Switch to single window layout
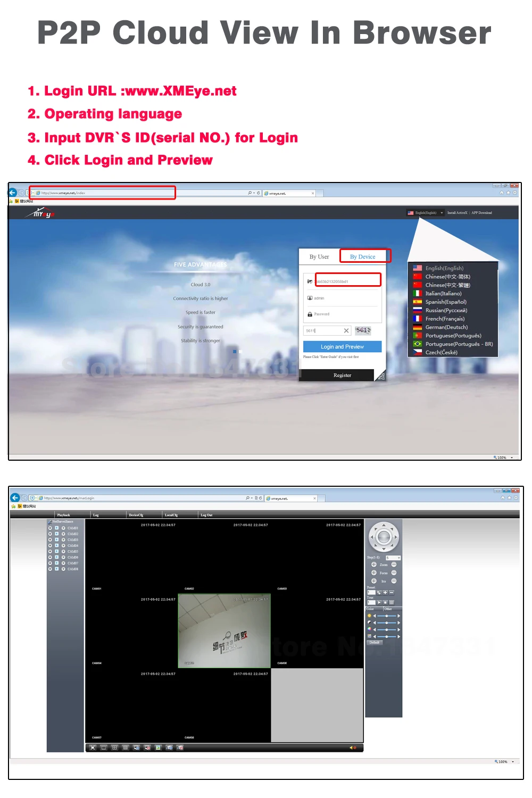The image size is (532, 798). [x=104, y=747]
